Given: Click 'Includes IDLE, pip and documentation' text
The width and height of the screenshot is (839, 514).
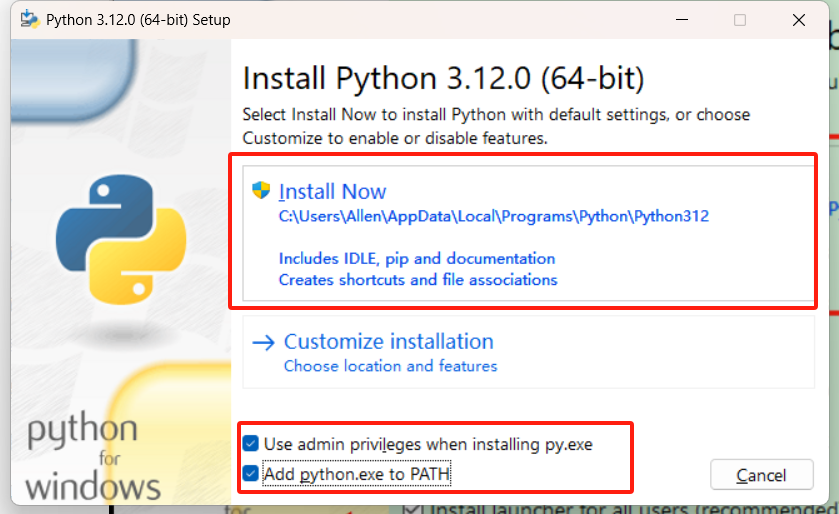Looking at the screenshot, I should coord(417,258).
